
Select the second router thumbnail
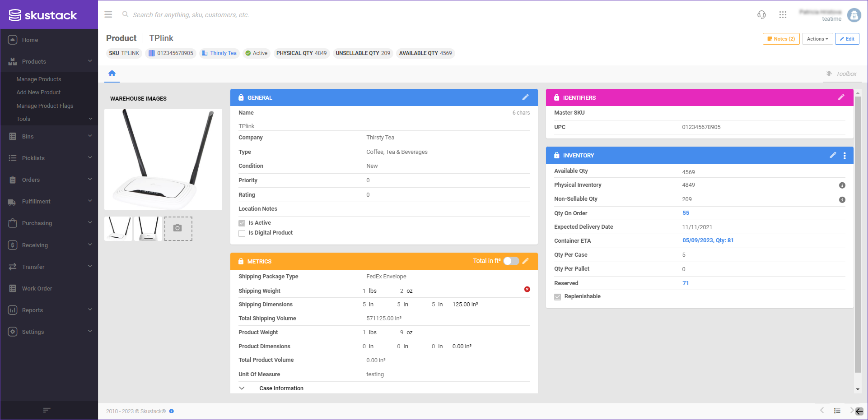(x=148, y=228)
